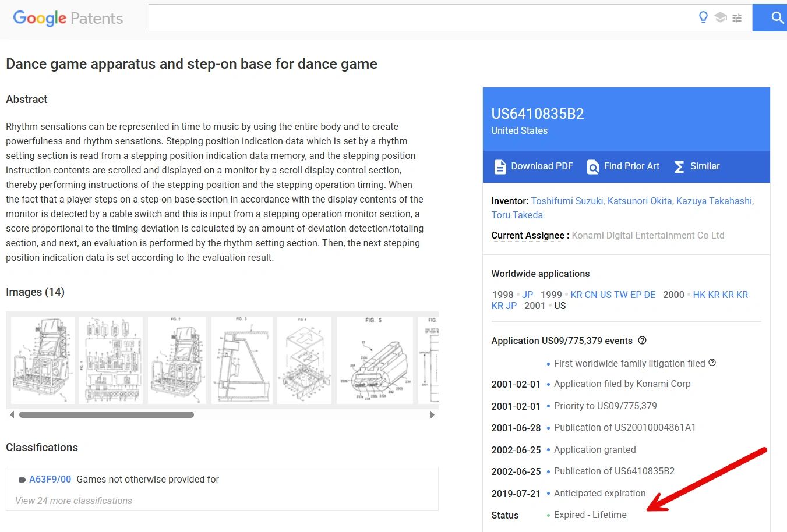The image size is (787, 532).
Task: Click the blue search magnifier button
Action: point(770,18)
